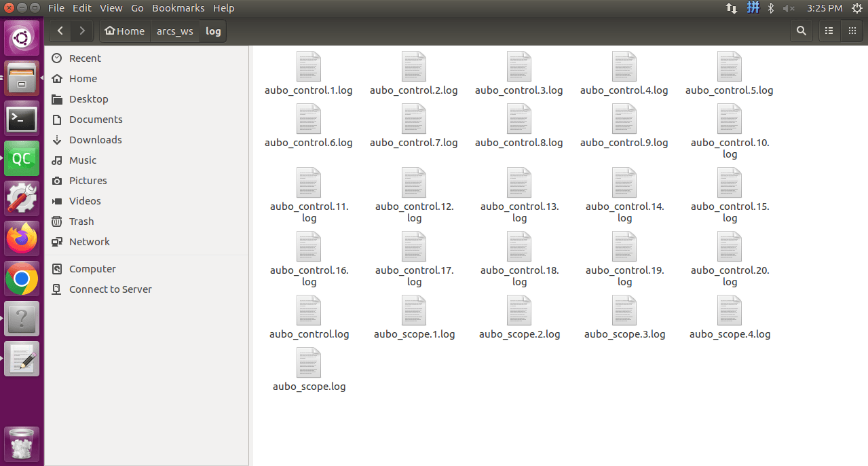
Task: Open the session gear menu
Action: 857,8
